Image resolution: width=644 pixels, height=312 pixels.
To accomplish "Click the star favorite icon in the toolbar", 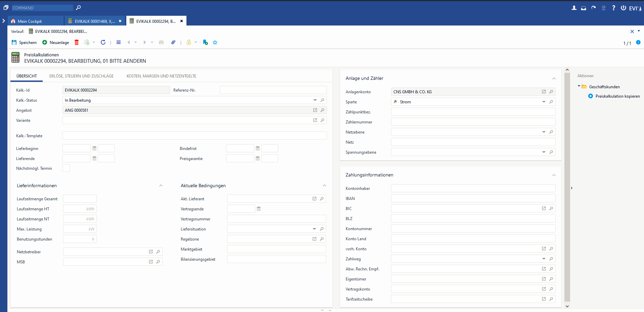I will [215, 42].
